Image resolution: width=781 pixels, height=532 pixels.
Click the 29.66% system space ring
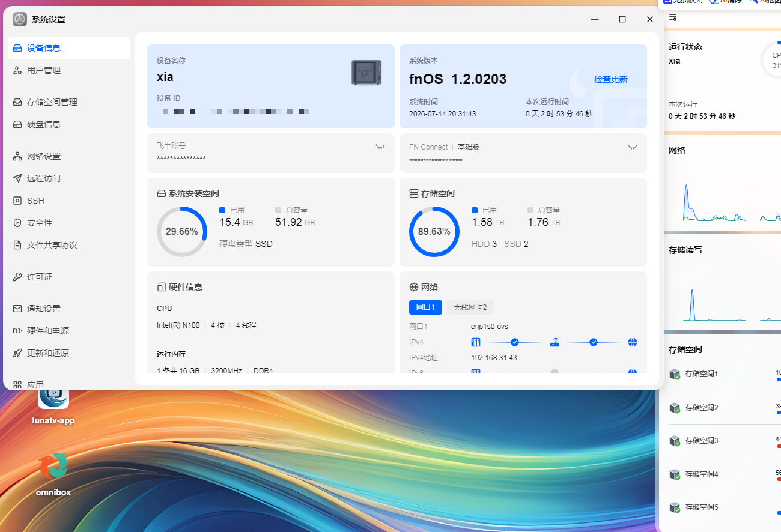(182, 232)
